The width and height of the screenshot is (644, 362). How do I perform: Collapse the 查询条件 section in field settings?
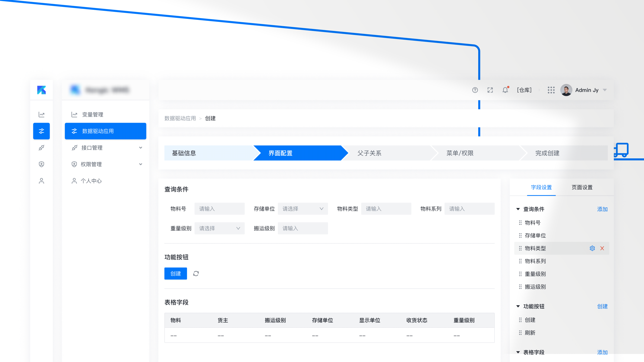click(x=518, y=209)
